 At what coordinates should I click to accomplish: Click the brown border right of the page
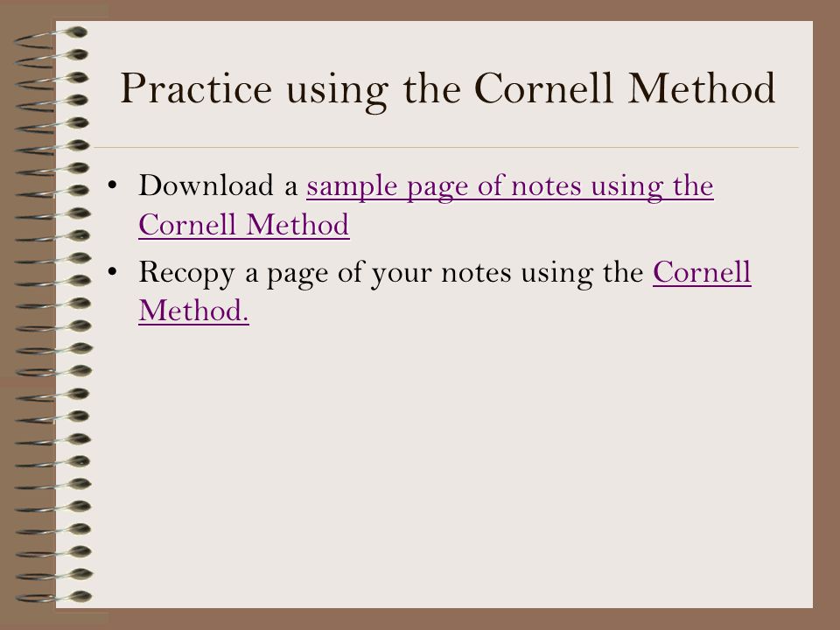coord(826,315)
